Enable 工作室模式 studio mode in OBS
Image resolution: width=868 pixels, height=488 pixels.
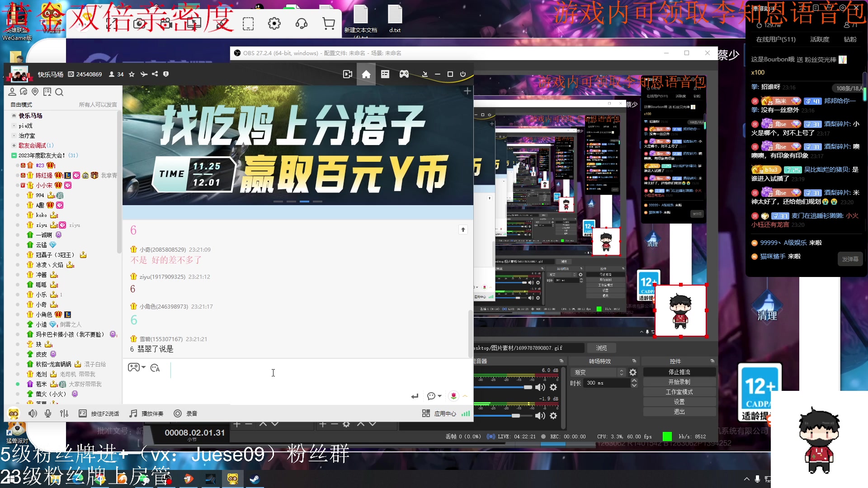pos(679,391)
